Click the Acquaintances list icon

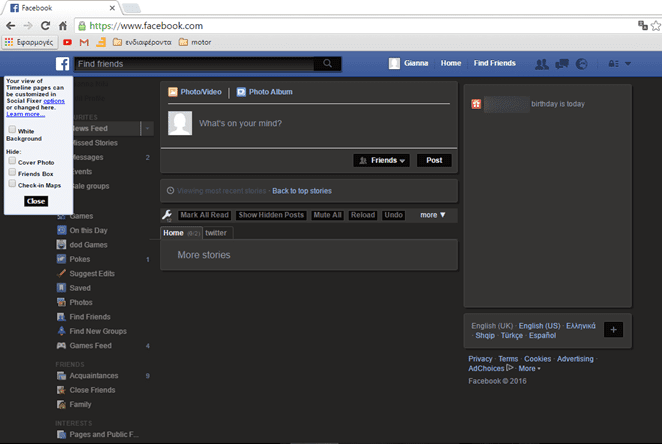pyautogui.click(x=62, y=375)
